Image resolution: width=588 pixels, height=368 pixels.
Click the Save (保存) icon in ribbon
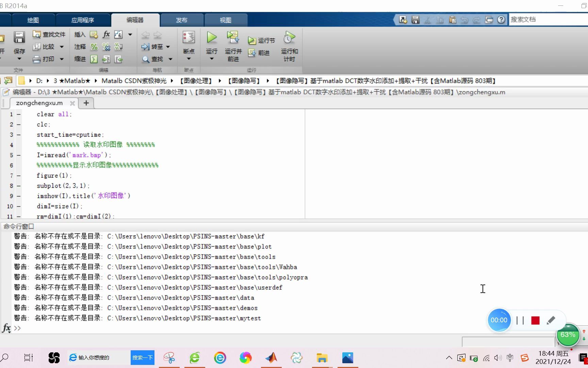click(19, 37)
